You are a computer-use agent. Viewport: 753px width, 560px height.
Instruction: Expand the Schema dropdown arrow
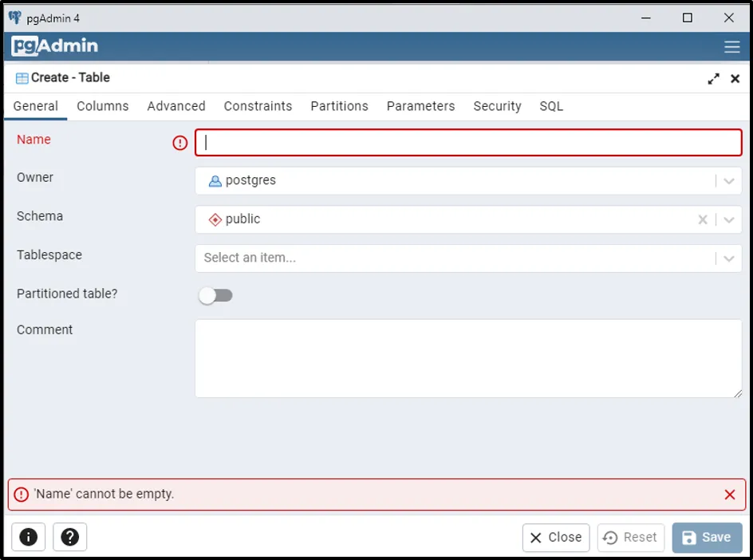coord(729,219)
